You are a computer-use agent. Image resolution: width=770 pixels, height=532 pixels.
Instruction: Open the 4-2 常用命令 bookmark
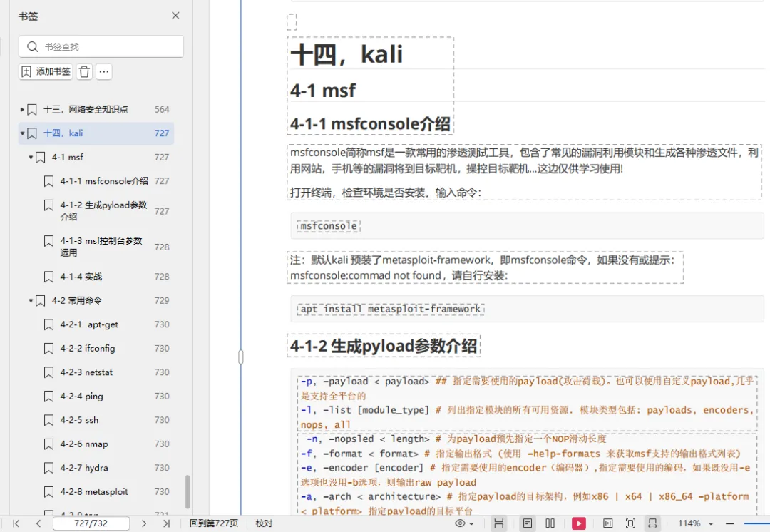pos(77,300)
